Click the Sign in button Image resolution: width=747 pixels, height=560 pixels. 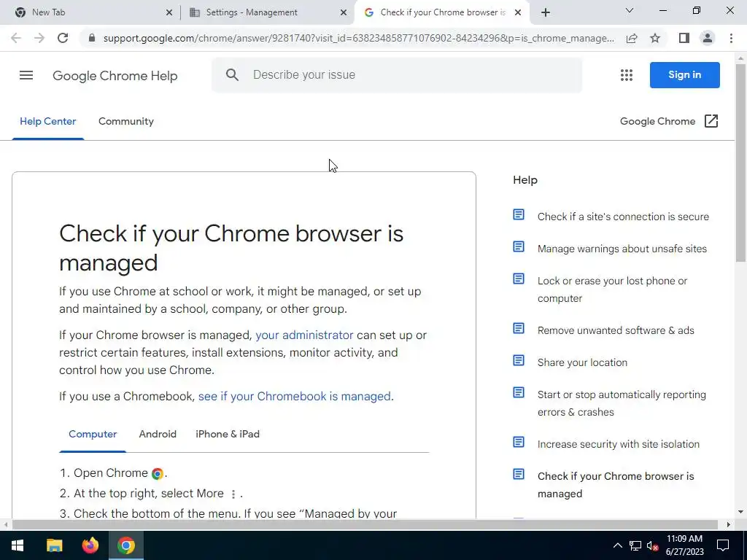click(x=684, y=75)
